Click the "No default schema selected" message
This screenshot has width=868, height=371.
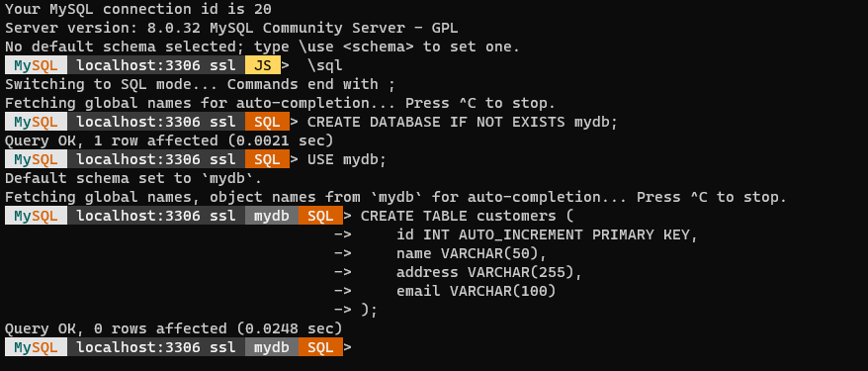pyautogui.click(x=262, y=46)
